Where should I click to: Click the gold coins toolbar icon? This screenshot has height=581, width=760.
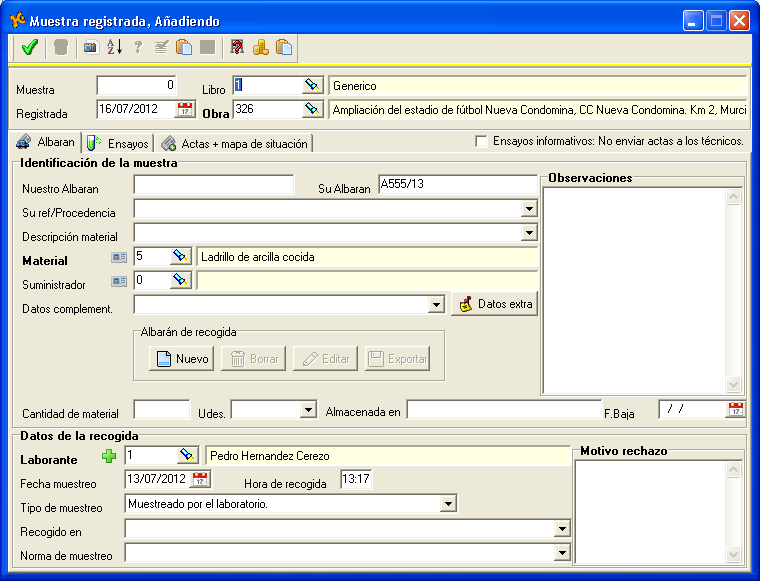[260, 47]
